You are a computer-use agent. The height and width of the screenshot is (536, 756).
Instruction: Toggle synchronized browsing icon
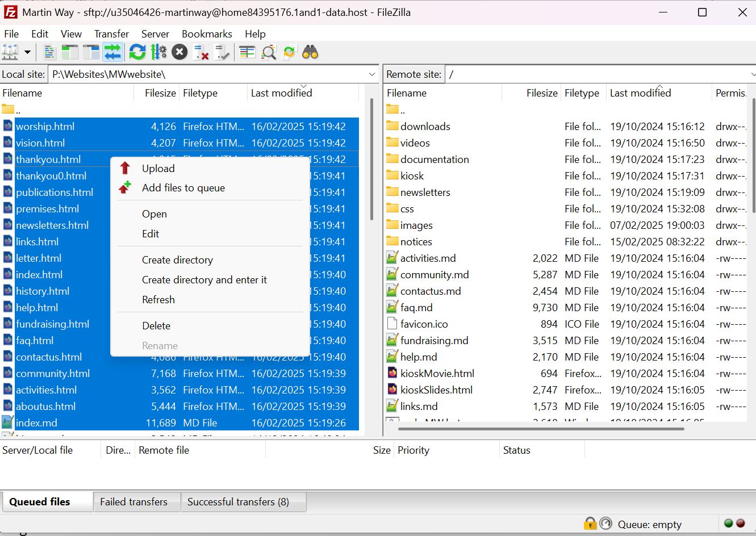pyautogui.click(x=289, y=53)
